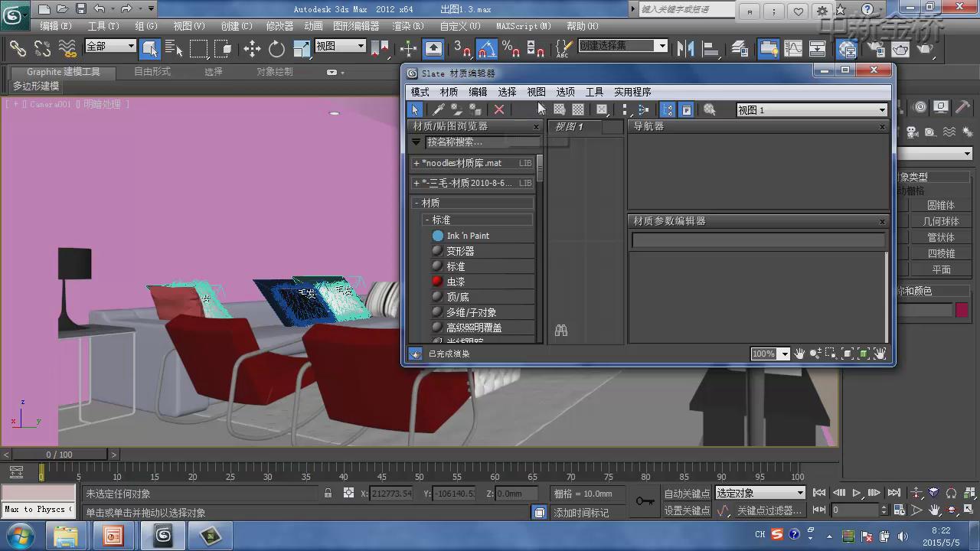Image resolution: width=980 pixels, height=551 pixels.
Task: Open 视图 1 dropdown in Slate editor
Action: (812, 110)
